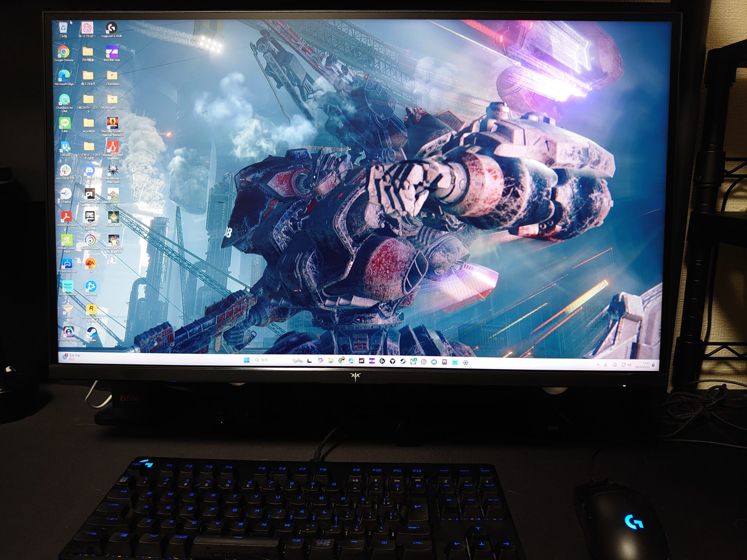Open File Explorer from the taskbar
Screen dimensions: 747x560
tap(331, 360)
